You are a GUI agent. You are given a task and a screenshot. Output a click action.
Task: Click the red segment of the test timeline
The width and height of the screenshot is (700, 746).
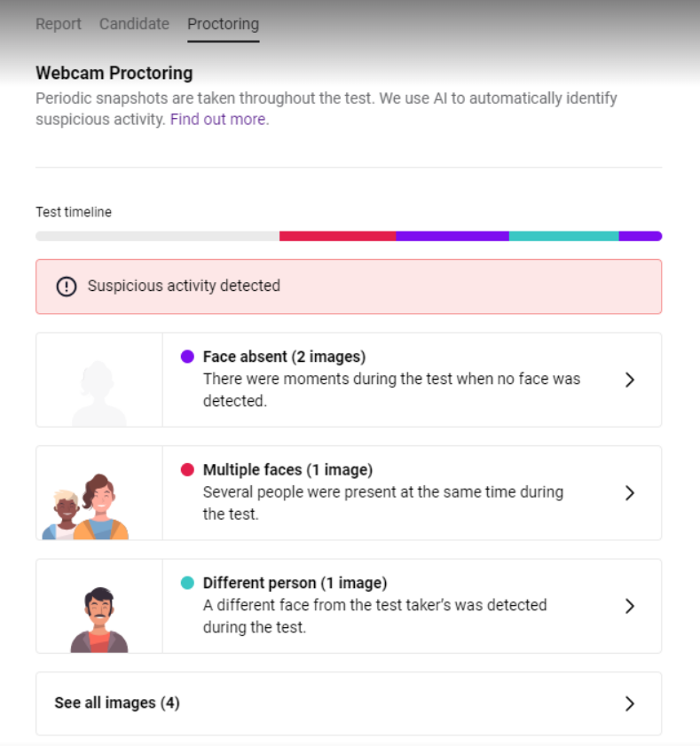click(x=337, y=235)
